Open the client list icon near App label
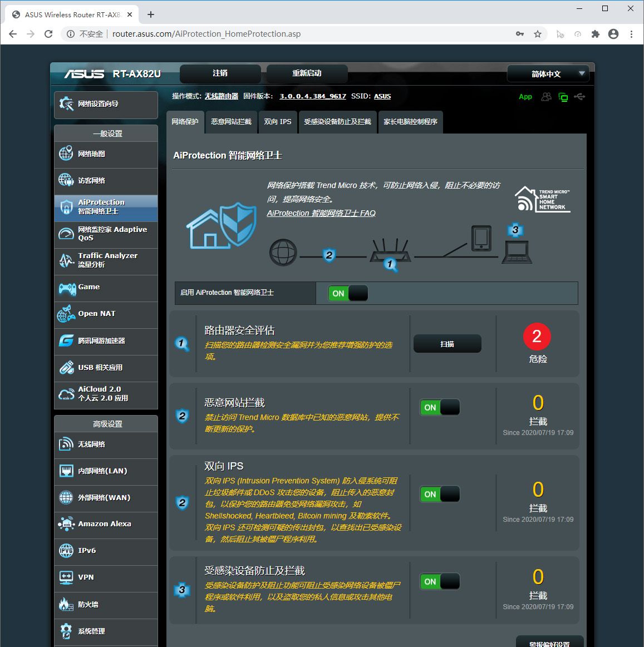 coord(546,96)
